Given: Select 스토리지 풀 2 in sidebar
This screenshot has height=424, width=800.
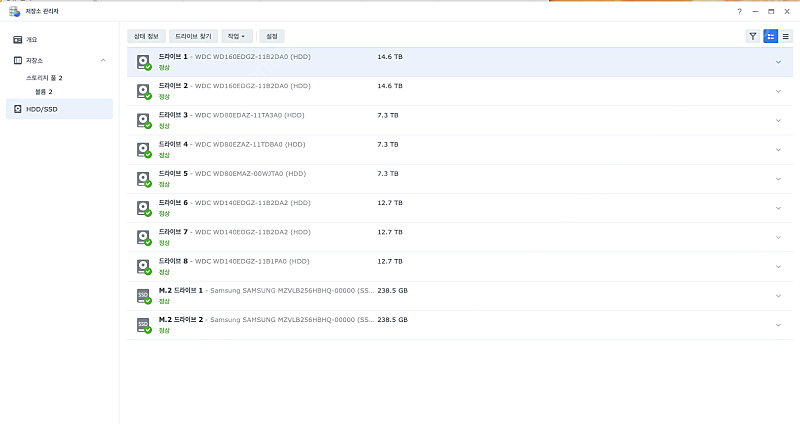Looking at the screenshot, I should click(44, 78).
